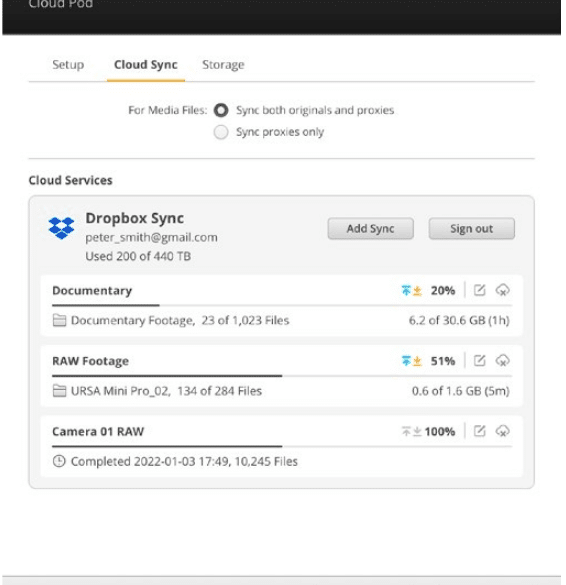Select Sync both originals and proxies
Screen dimensions: 566x585
(x=221, y=110)
